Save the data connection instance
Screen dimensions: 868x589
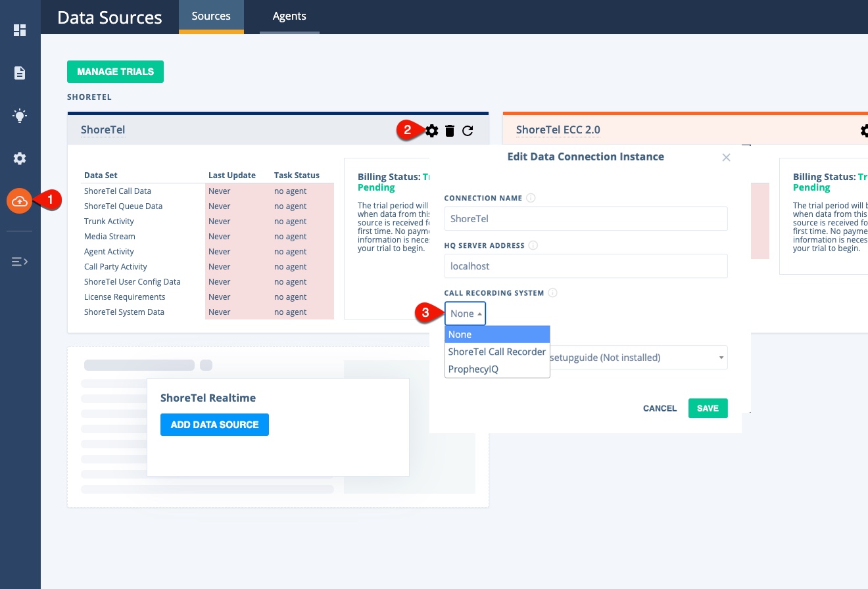click(x=708, y=408)
